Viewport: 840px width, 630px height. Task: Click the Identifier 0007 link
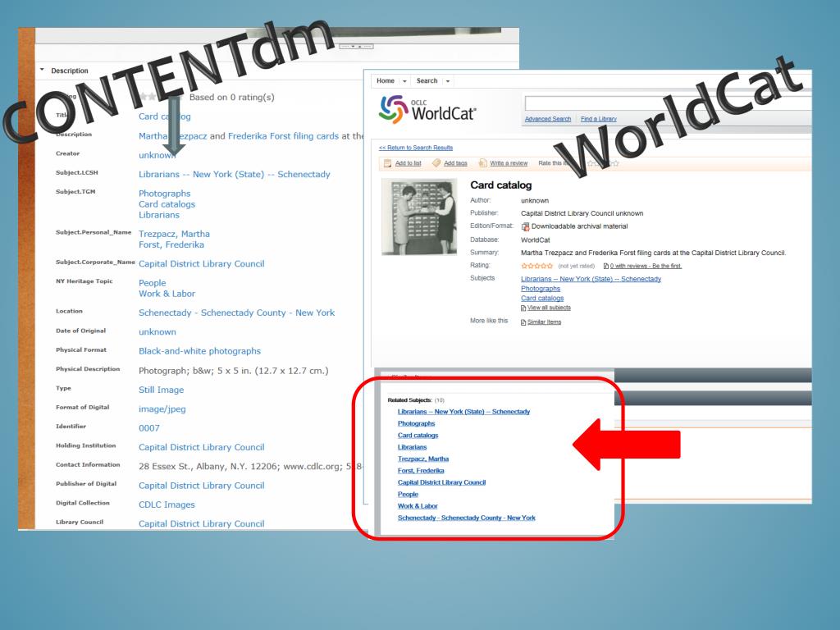(149, 428)
